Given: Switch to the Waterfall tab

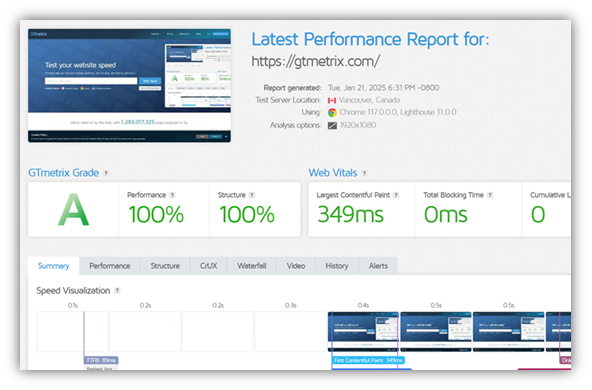Looking at the screenshot, I should click(252, 266).
